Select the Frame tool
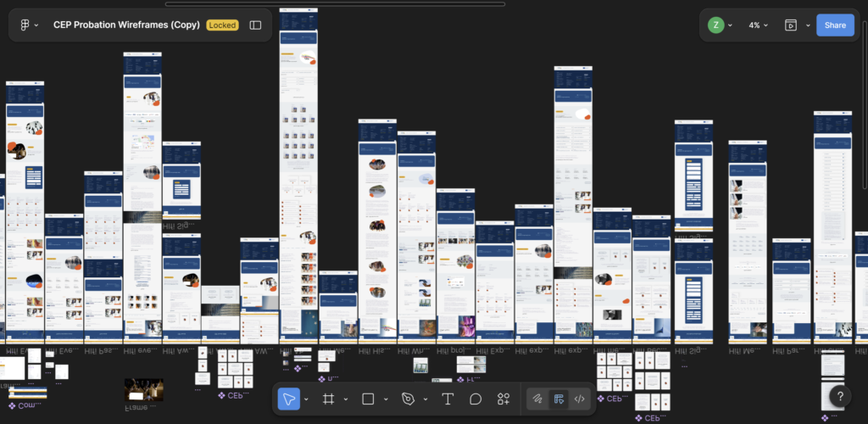 click(x=329, y=399)
